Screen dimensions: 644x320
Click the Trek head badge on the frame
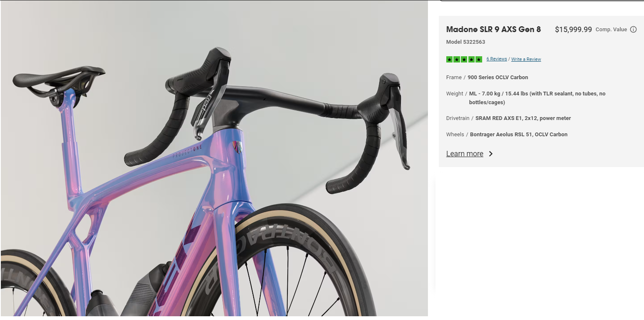[x=237, y=147]
